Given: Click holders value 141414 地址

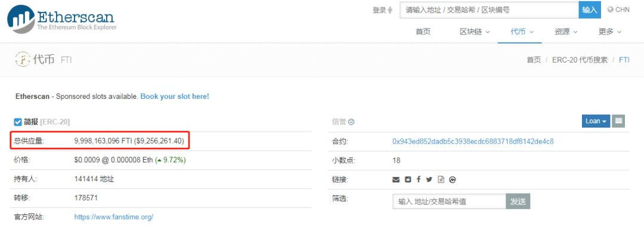Looking at the screenshot, I should point(94,179).
